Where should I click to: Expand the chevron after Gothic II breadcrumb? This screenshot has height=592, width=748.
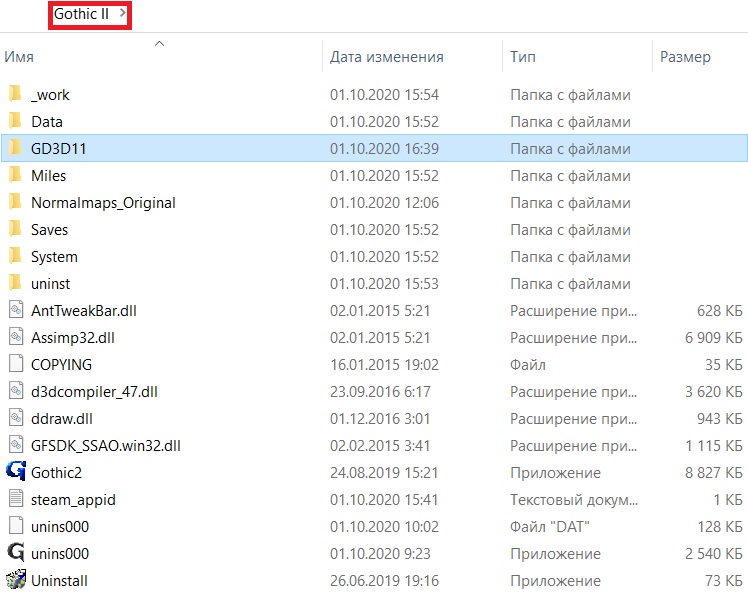122,14
